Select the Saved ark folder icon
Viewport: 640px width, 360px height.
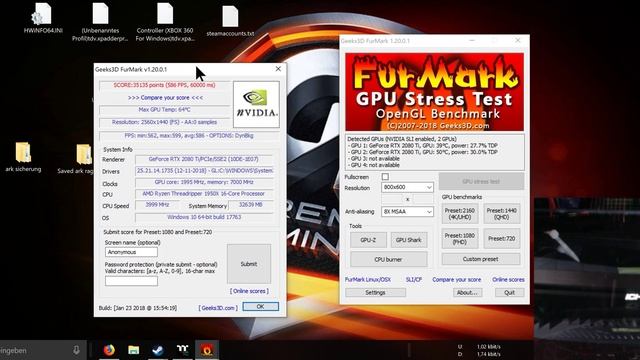pos(84,155)
